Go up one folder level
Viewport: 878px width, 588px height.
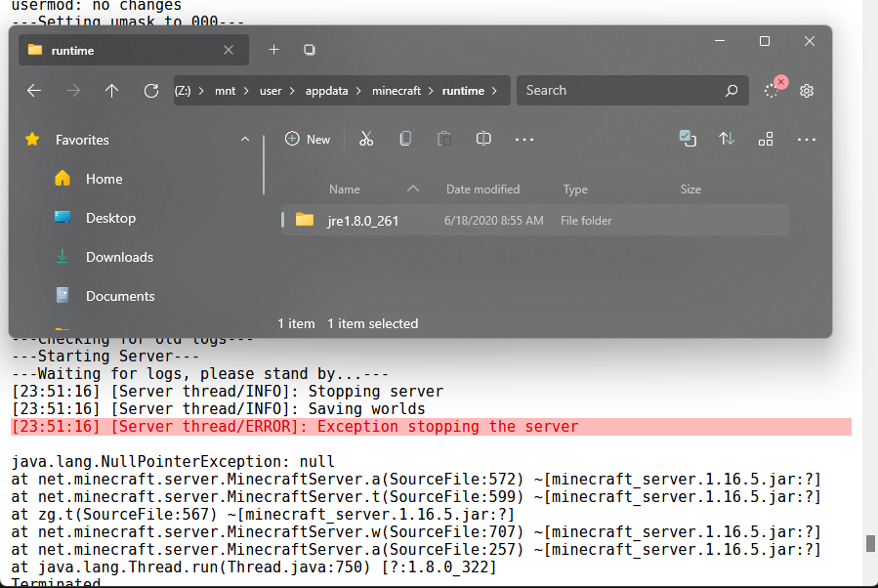pyautogui.click(x=112, y=91)
